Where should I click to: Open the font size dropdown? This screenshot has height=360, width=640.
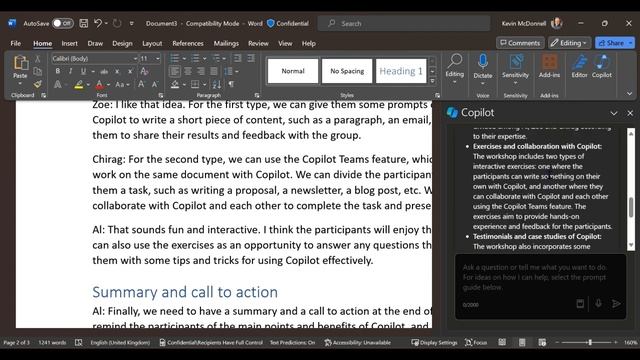158,59
